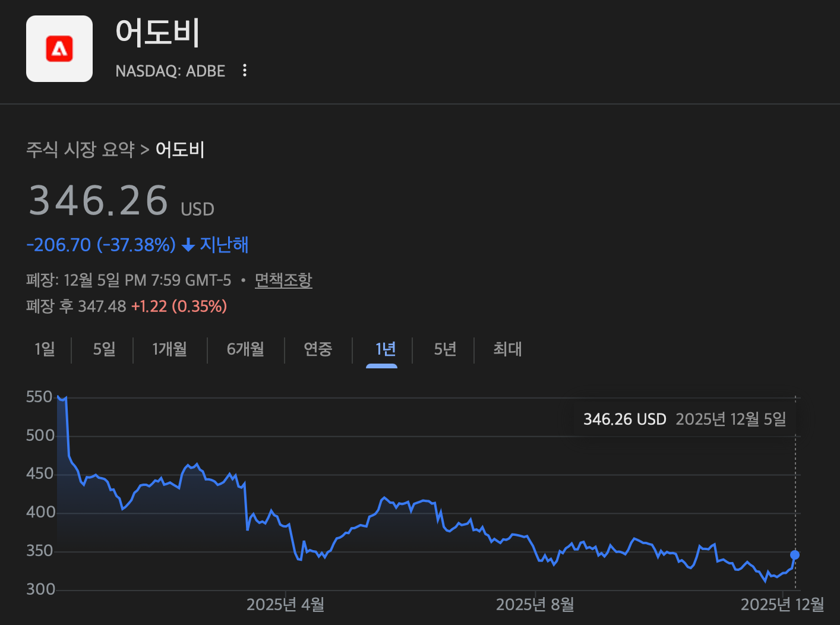Click the 346.26 USD chart tooltip
This screenshot has height=625, width=840.
pos(684,419)
